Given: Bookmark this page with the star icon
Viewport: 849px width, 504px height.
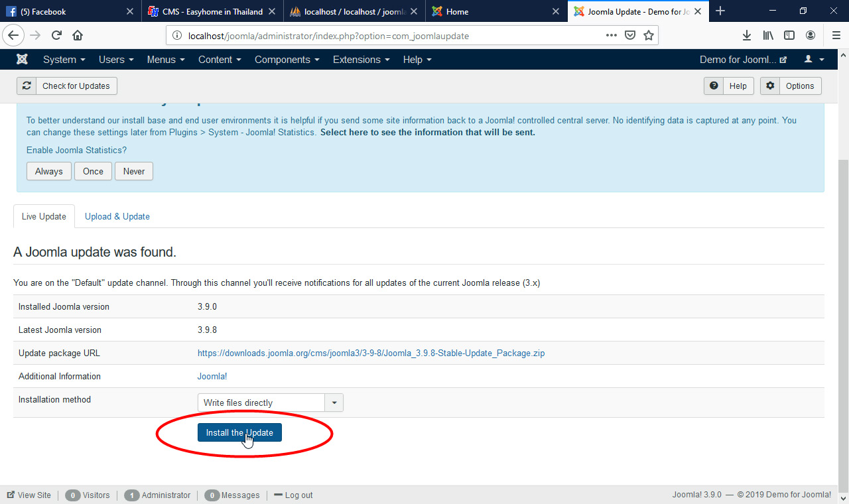Looking at the screenshot, I should coord(648,35).
